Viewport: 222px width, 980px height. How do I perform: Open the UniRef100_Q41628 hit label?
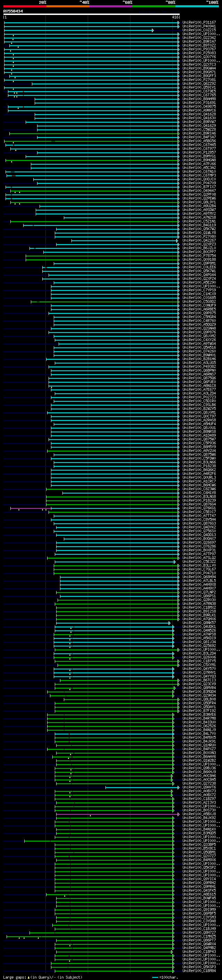tap(199, 114)
